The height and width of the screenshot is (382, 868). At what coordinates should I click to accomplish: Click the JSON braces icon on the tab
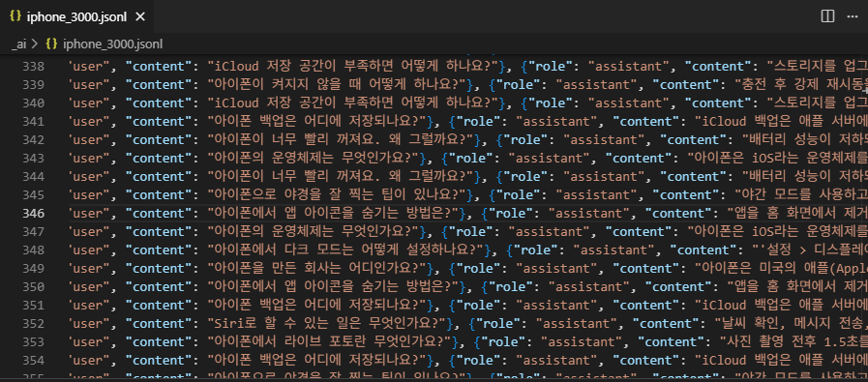point(15,17)
